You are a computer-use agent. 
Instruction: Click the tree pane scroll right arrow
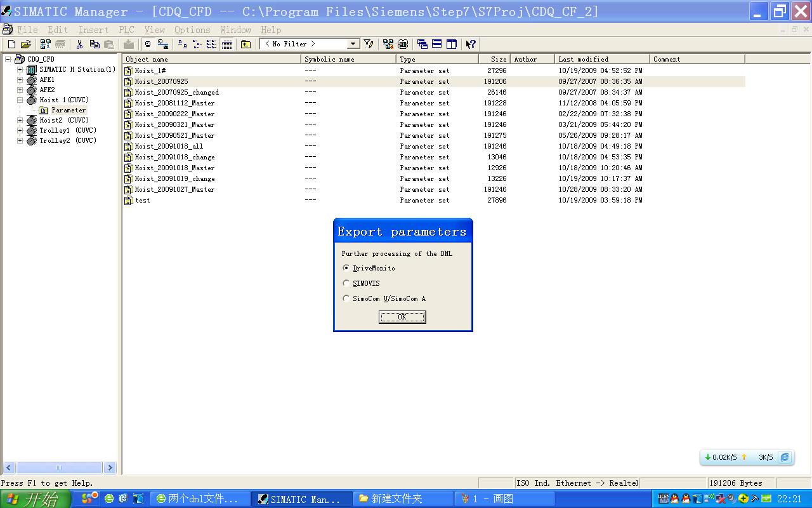pyautogui.click(x=110, y=468)
